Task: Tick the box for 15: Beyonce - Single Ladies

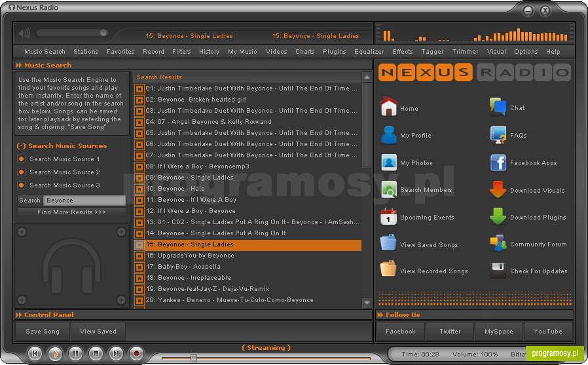Action: 139,244
